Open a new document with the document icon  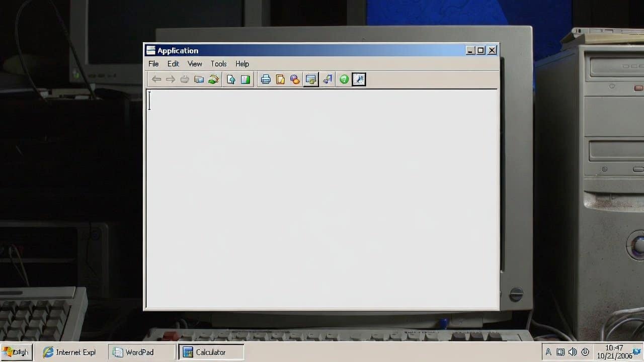point(280,79)
